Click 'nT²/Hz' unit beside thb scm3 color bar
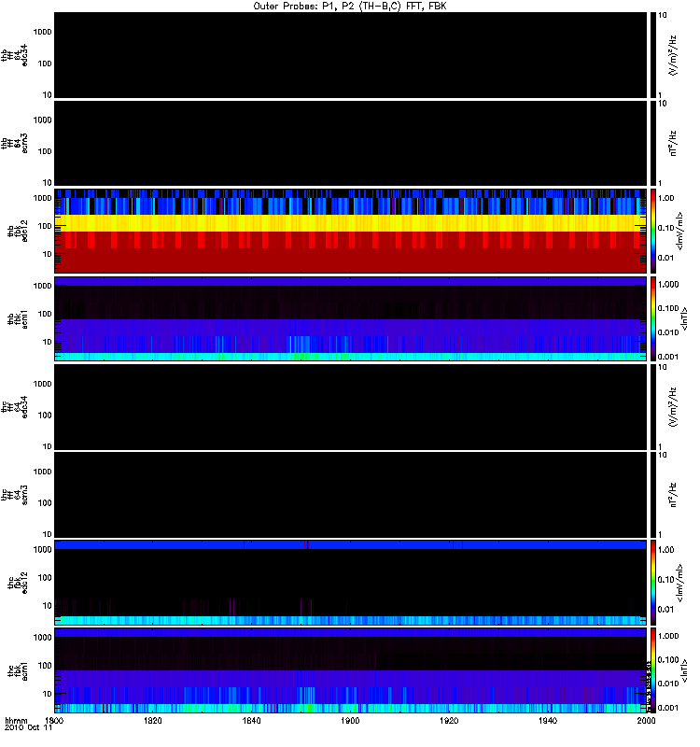Viewport: 700px width, 747px height. [x=673, y=144]
